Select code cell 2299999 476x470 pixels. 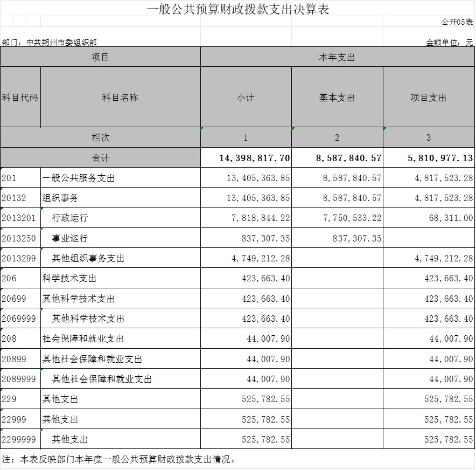pos(20,439)
